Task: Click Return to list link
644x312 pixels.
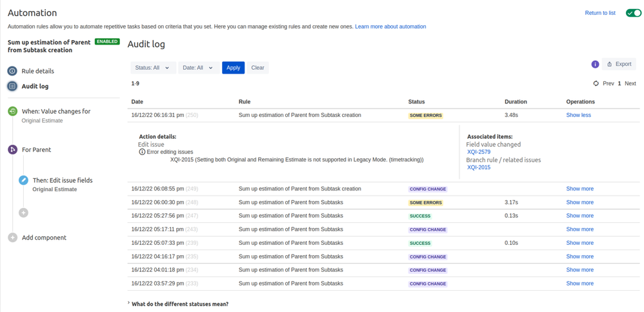Action: pyautogui.click(x=599, y=13)
